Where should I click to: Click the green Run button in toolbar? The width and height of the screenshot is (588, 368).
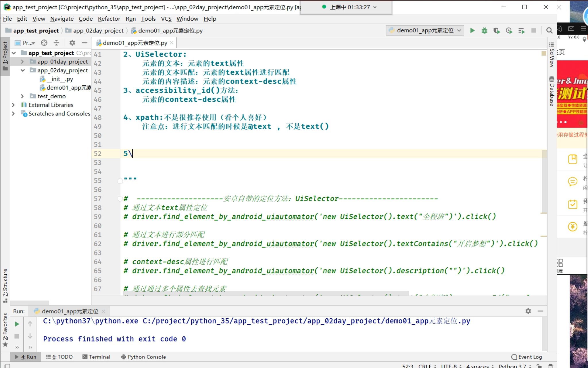pyautogui.click(x=472, y=30)
